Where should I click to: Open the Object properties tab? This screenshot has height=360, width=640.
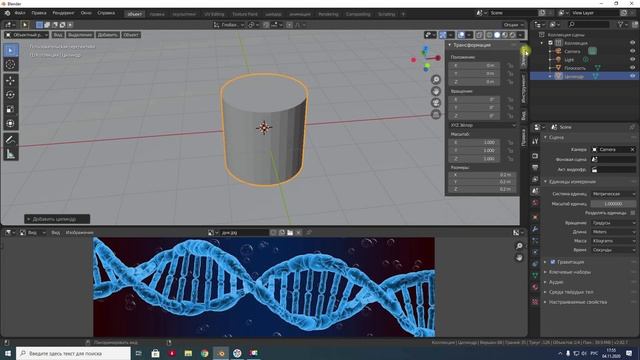point(535,218)
